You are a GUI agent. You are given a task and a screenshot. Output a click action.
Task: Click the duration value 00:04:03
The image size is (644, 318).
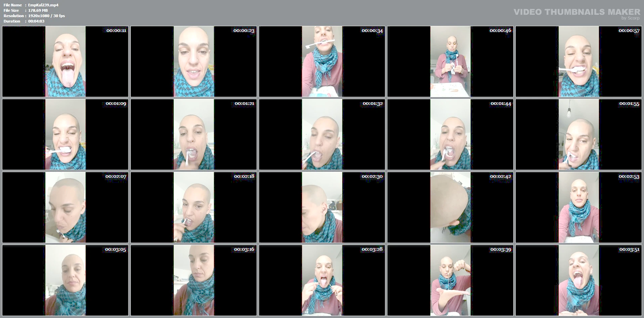click(x=36, y=21)
